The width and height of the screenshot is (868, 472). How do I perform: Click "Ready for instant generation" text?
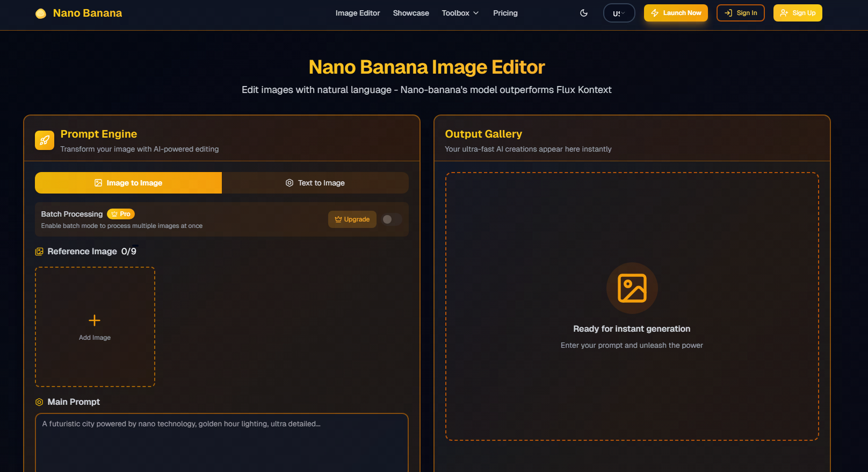(x=632, y=329)
